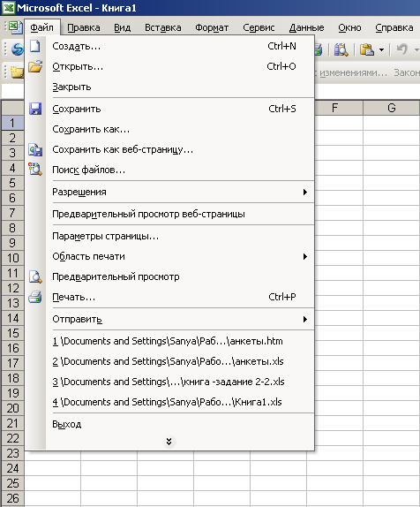Click the print preview magnifier icon in menu
The width and height of the screenshot is (420, 507).
coord(35,276)
